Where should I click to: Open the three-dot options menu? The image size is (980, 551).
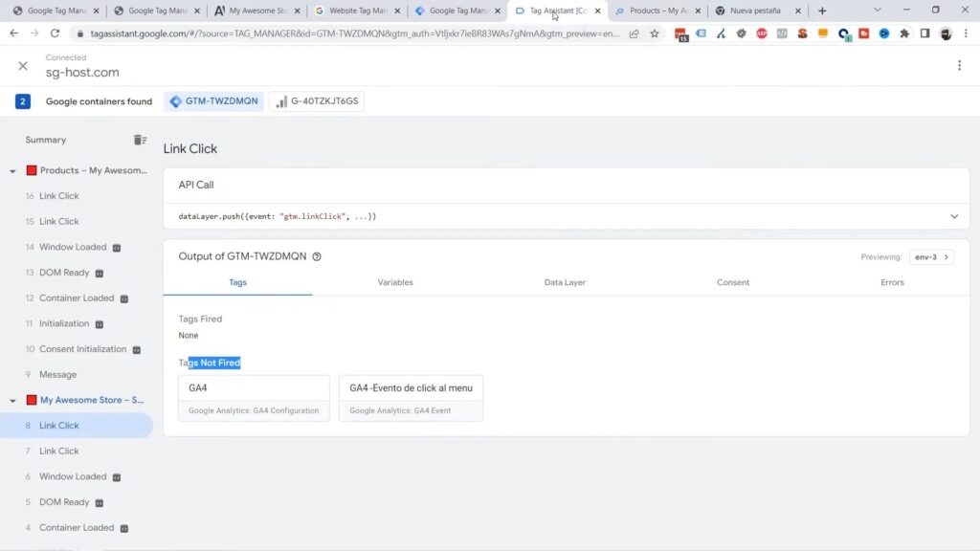pyautogui.click(x=959, y=66)
